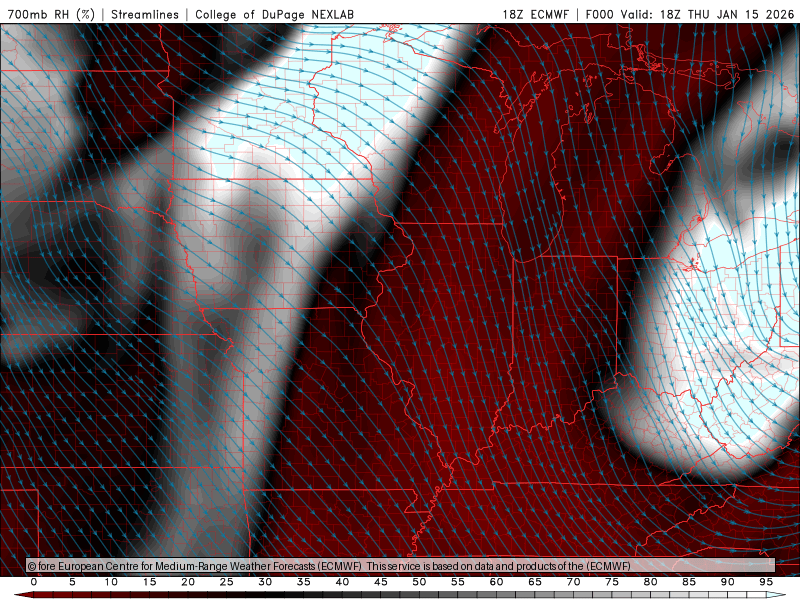
Task: Click the "10" label on the RH scale
Action: [x=111, y=582]
